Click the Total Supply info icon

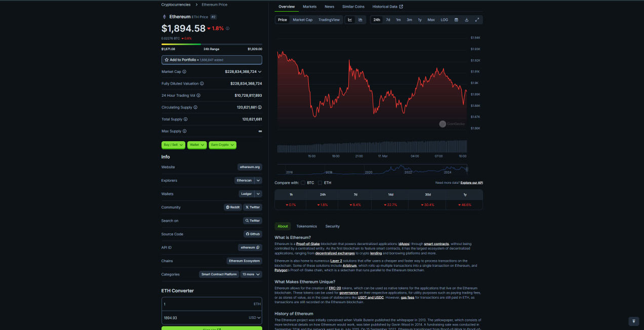click(x=185, y=119)
